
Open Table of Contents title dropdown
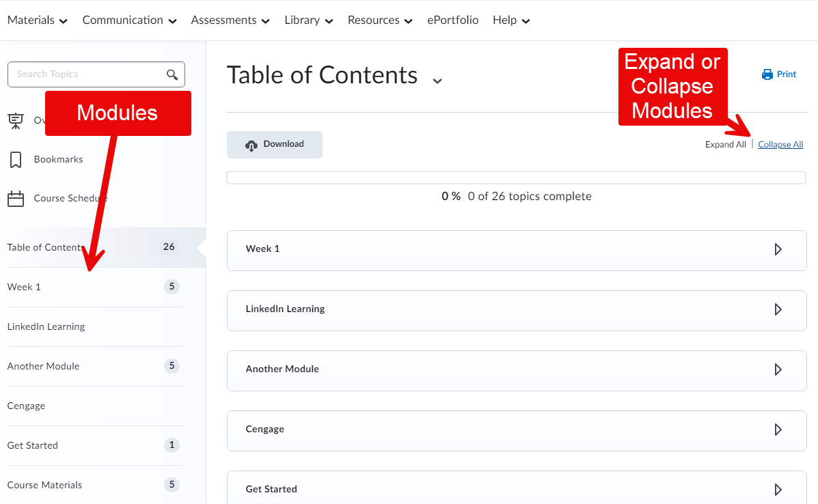437,80
